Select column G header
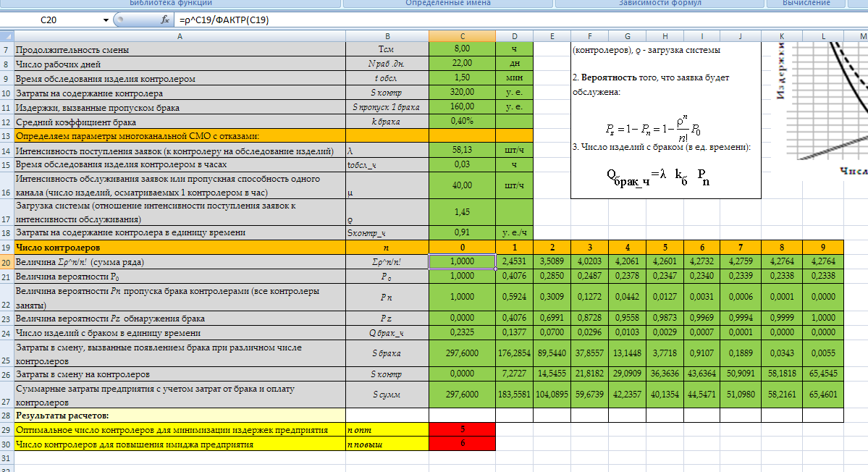This screenshot has width=868, height=472. click(x=627, y=36)
